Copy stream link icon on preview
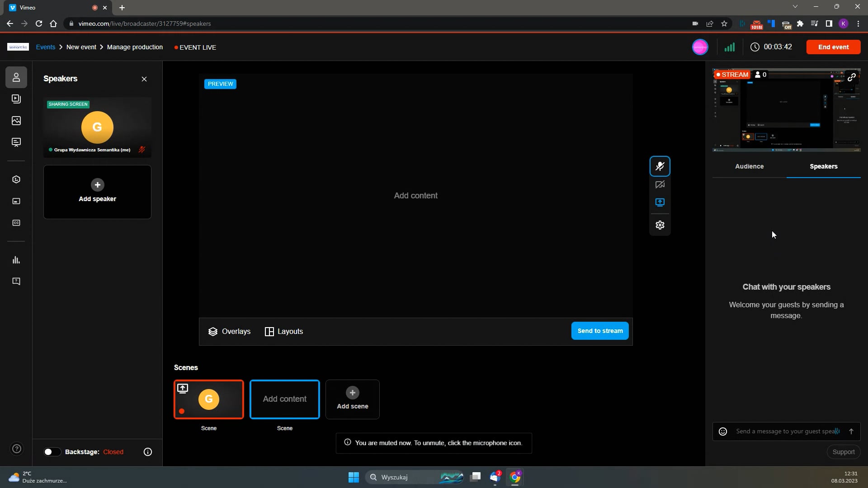Image resolution: width=868 pixels, height=488 pixels. coord(852,77)
